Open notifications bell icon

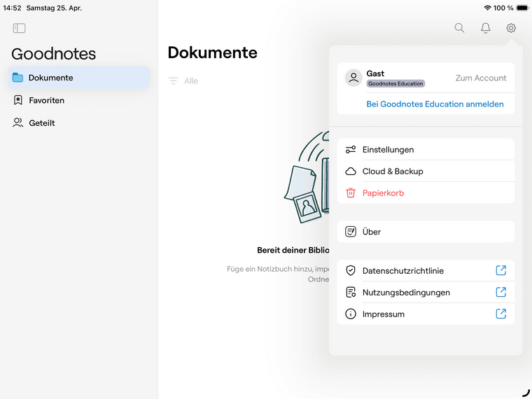[485, 28]
